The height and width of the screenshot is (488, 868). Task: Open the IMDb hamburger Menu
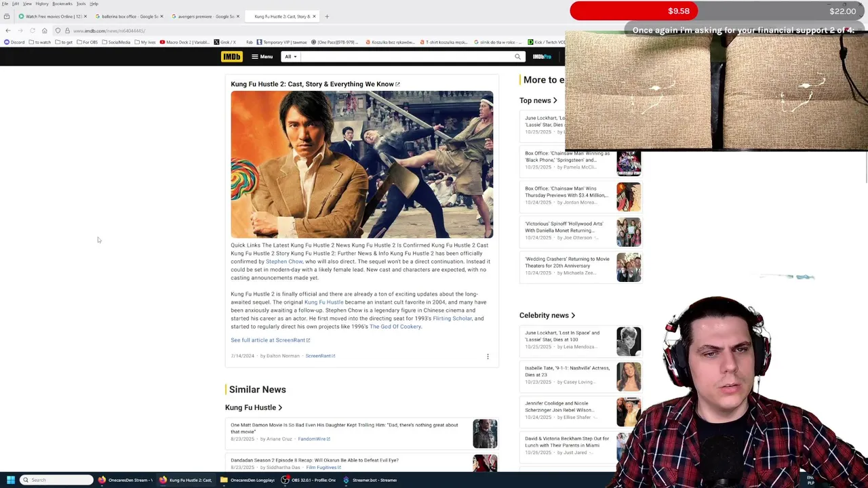[262, 57]
